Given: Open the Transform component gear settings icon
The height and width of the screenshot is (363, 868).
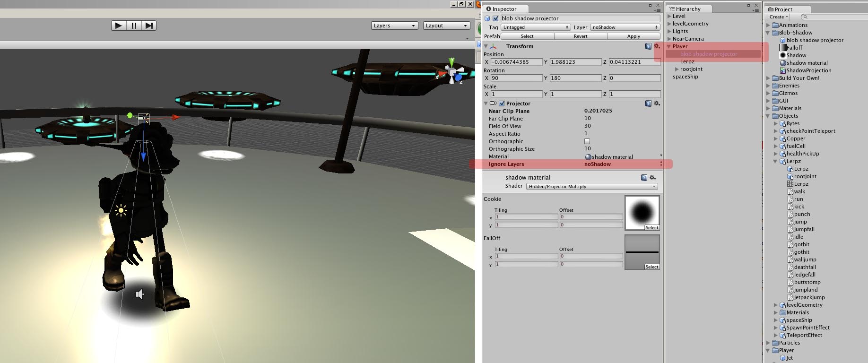Looking at the screenshot, I should [x=657, y=46].
